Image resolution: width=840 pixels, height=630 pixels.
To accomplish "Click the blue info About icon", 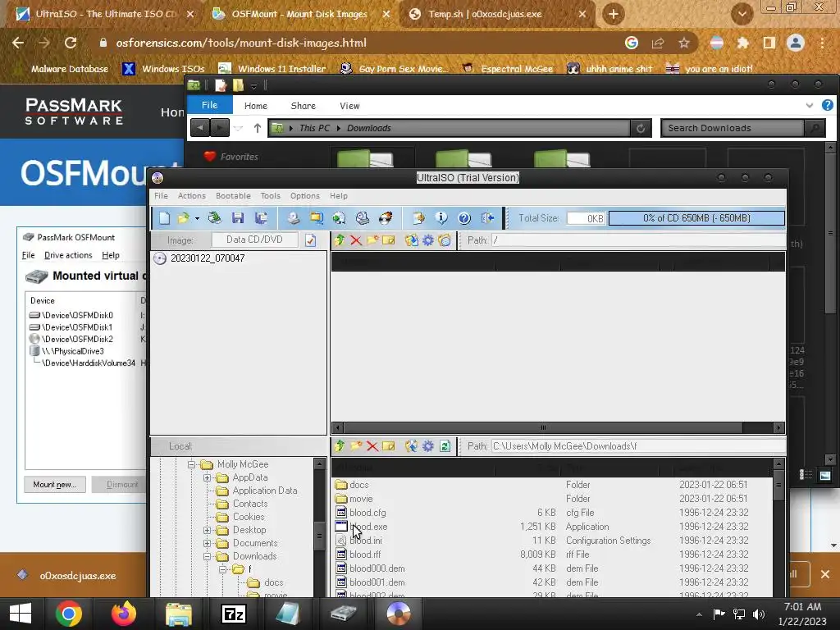I will pos(441,218).
